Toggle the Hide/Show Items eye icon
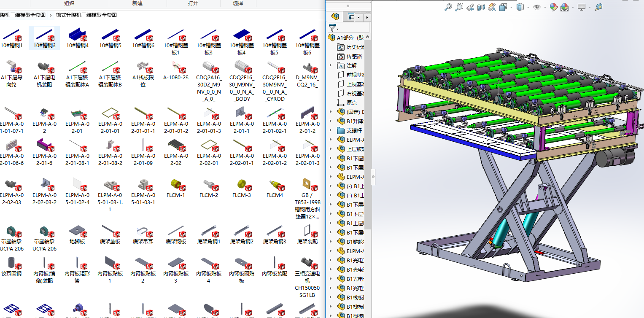 point(537,7)
